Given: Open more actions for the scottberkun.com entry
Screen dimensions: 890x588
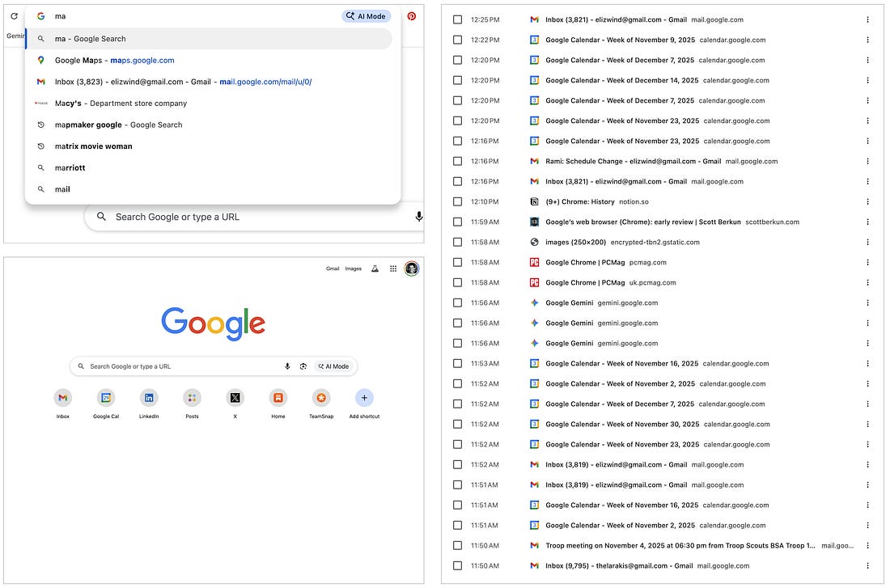Looking at the screenshot, I should coord(867,222).
